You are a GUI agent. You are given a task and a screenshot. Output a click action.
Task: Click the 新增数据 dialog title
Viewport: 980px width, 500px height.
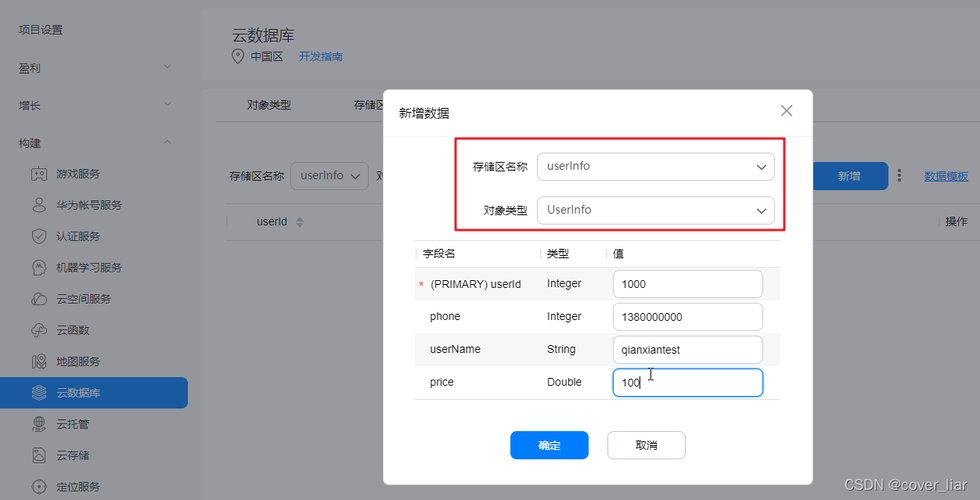[x=424, y=113]
